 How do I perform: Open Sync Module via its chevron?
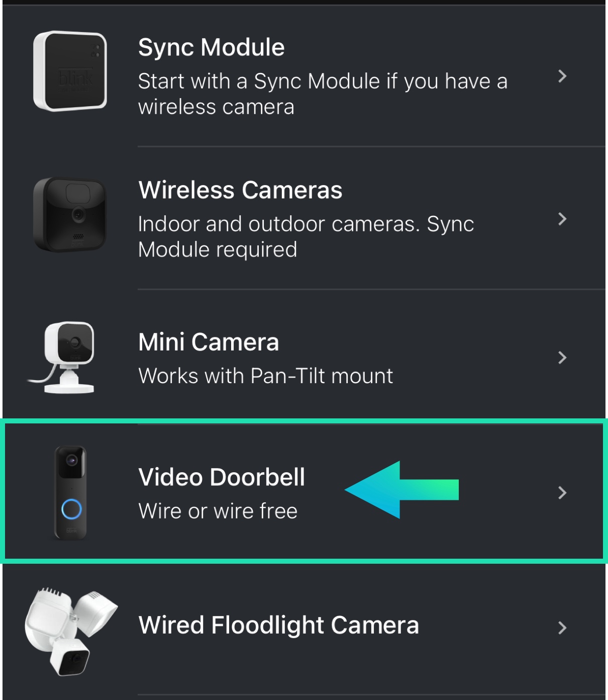tap(562, 76)
